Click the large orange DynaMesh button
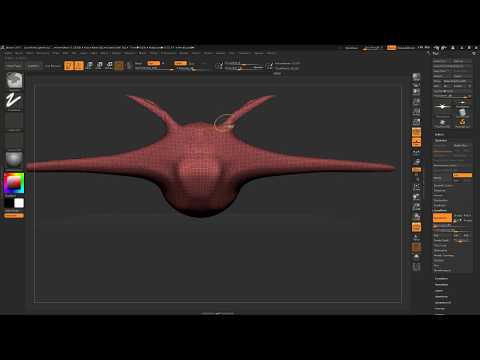The image size is (480, 360). pyautogui.click(x=442, y=218)
